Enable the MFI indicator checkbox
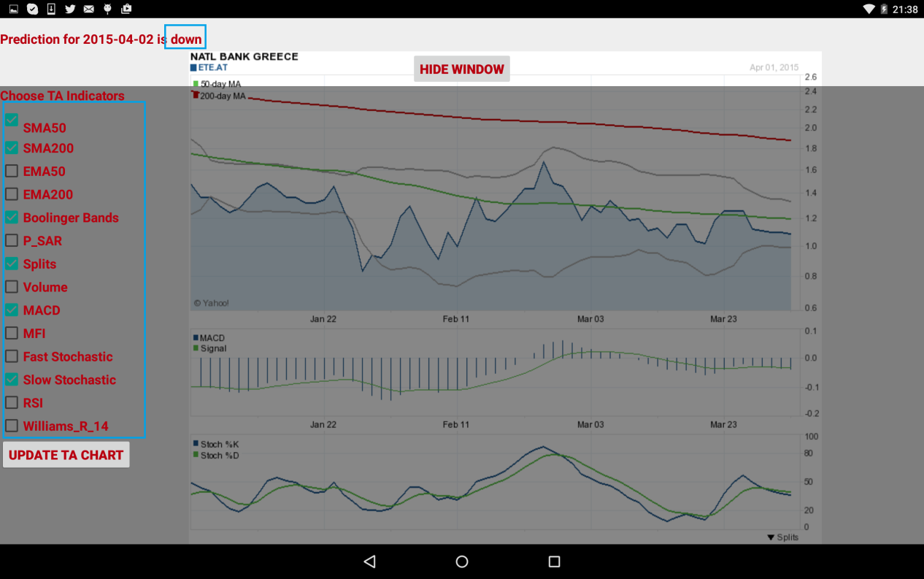Image resolution: width=924 pixels, height=579 pixels. [12, 333]
